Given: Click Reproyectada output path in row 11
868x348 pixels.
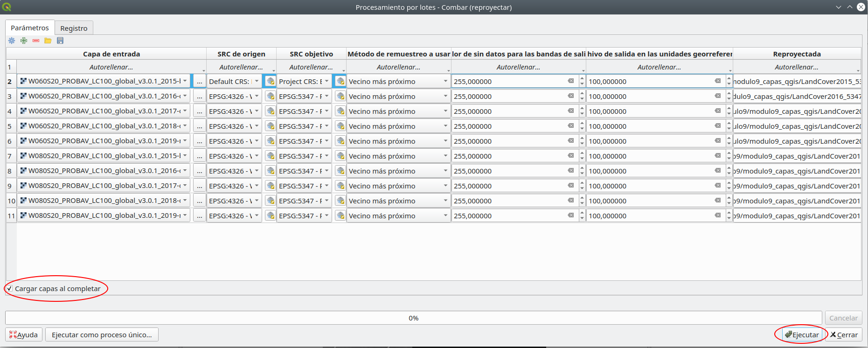Looking at the screenshot, I should click(x=797, y=216).
